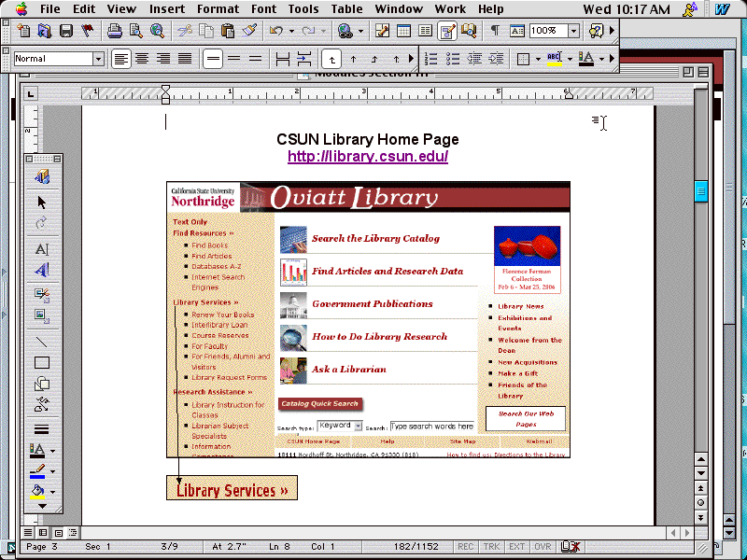Switch to Outline view button
This screenshot has height=560, width=747.
point(73,532)
